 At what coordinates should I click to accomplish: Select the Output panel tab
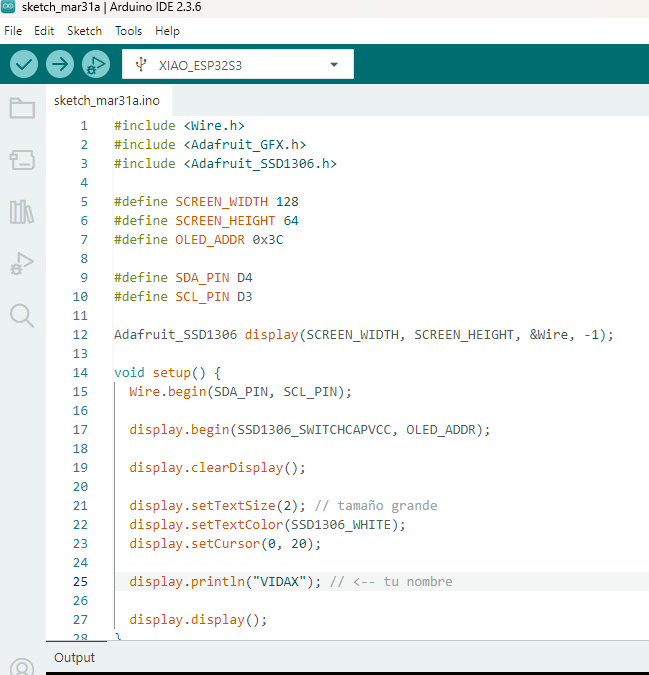click(74, 657)
